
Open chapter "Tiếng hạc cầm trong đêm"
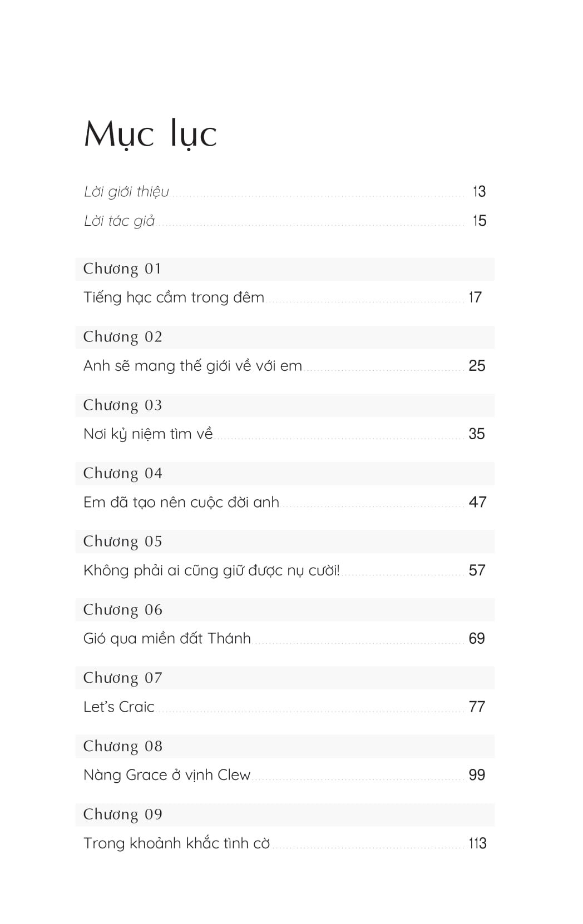click(174, 298)
